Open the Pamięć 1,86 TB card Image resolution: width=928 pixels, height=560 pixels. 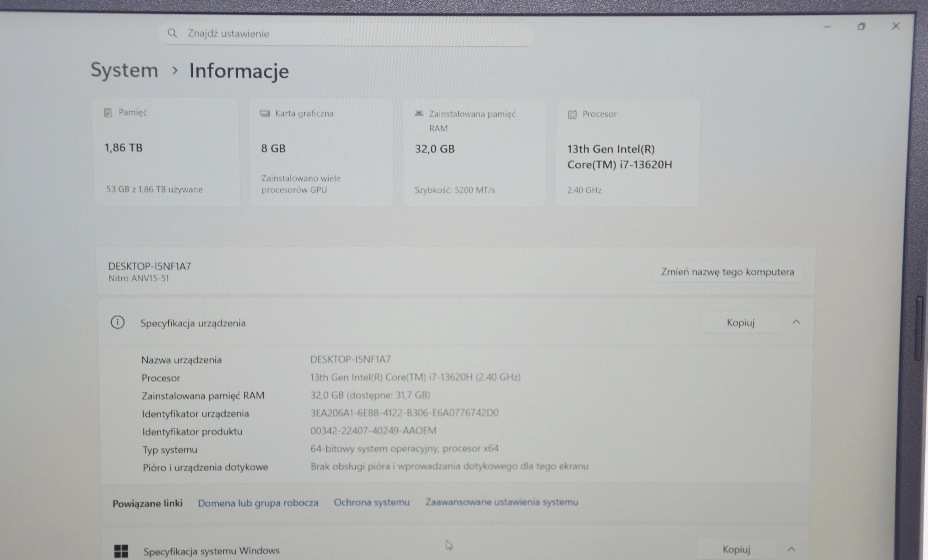click(x=166, y=152)
